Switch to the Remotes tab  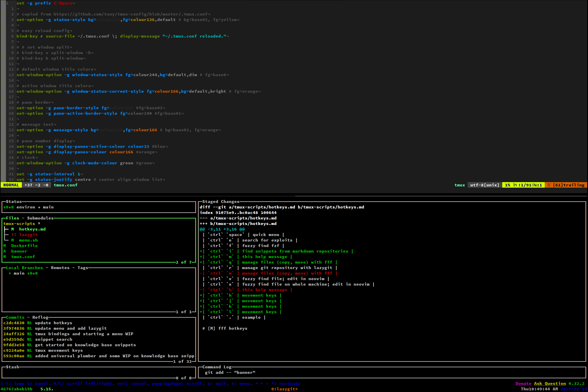click(x=60, y=267)
